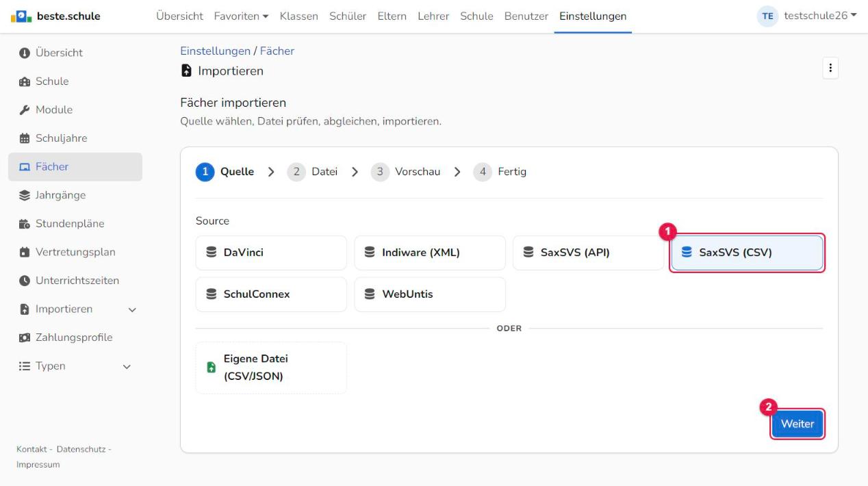This screenshot has height=486, width=868.
Task: Click the Zahlungsprofile money icon
Action: tap(25, 337)
